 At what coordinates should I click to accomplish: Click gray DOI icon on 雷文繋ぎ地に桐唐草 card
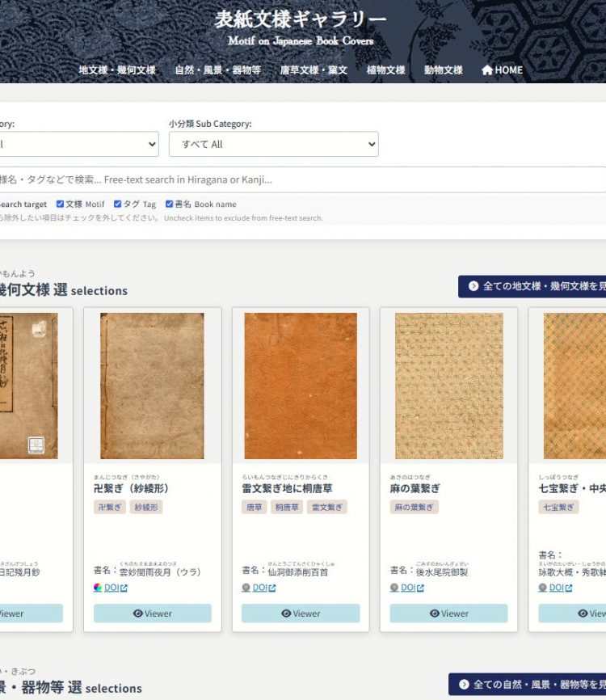point(246,588)
